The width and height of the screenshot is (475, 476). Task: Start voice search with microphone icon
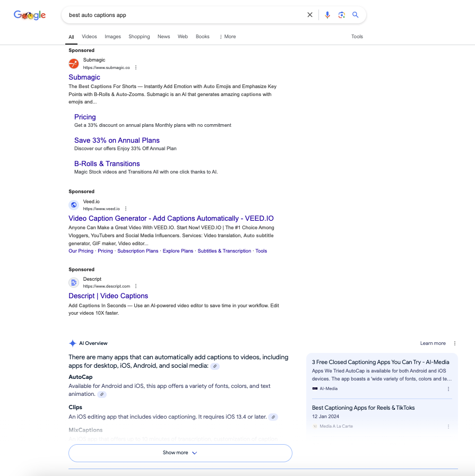coord(327,15)
